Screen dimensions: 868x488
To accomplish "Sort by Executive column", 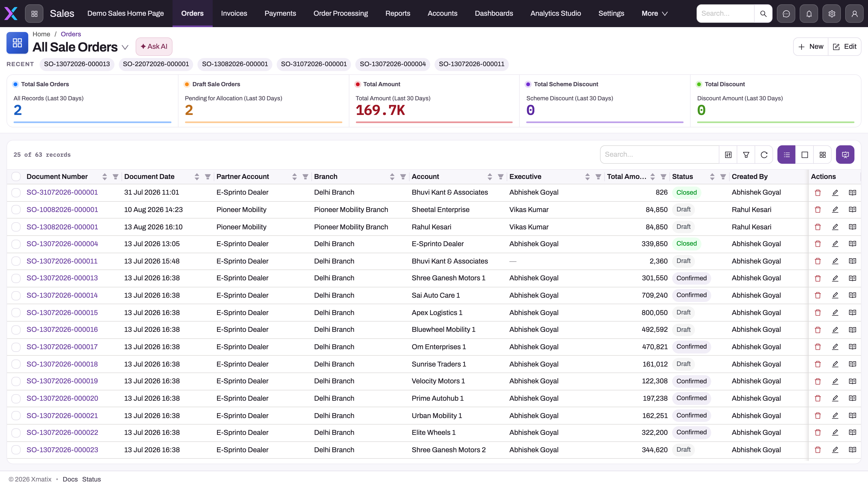I will (587, 176).
